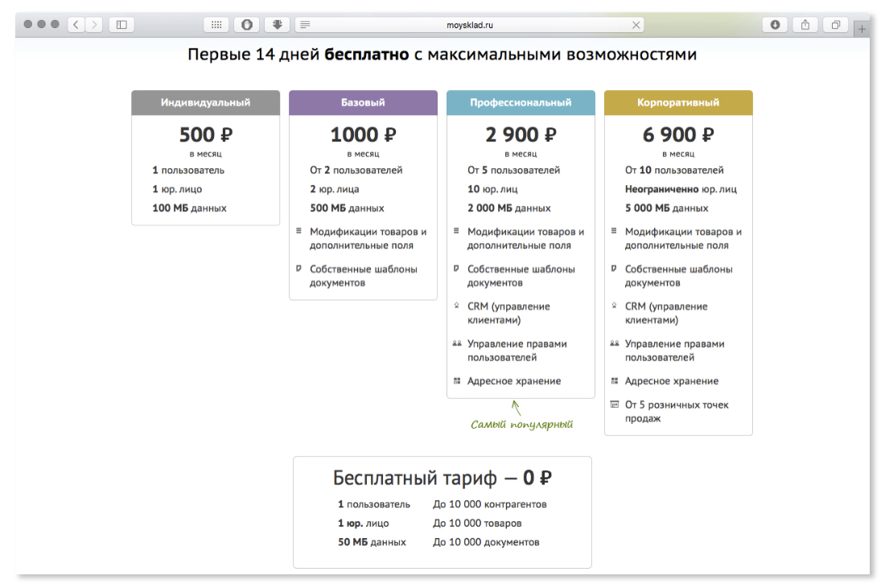
Task: Click the 1000 ₽ price
Action: pos(363,135)
